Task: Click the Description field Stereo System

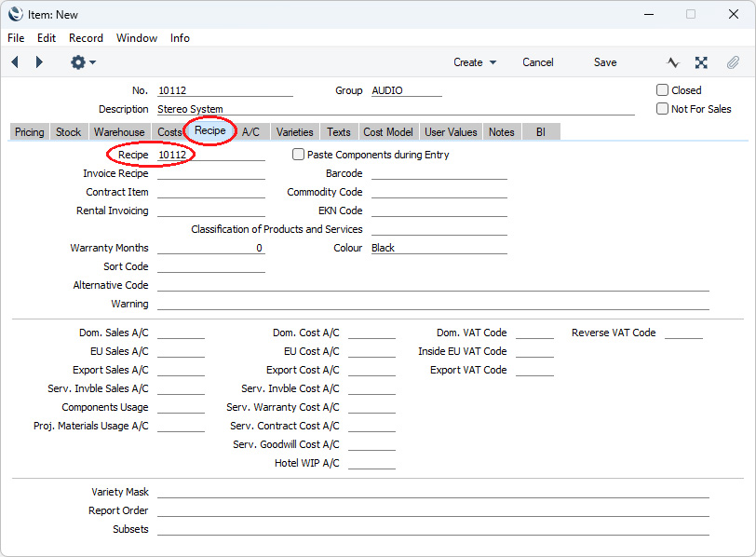Action: coord(396,109)
